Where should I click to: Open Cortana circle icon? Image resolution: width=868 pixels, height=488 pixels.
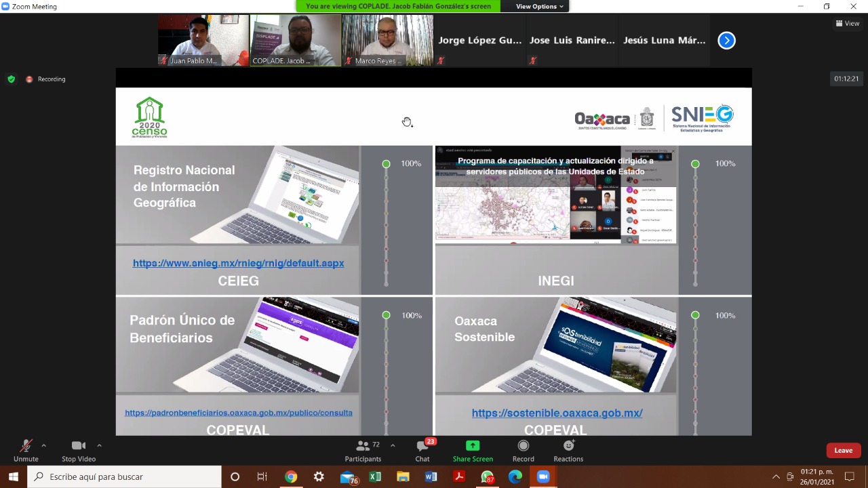tap(235, 476)
